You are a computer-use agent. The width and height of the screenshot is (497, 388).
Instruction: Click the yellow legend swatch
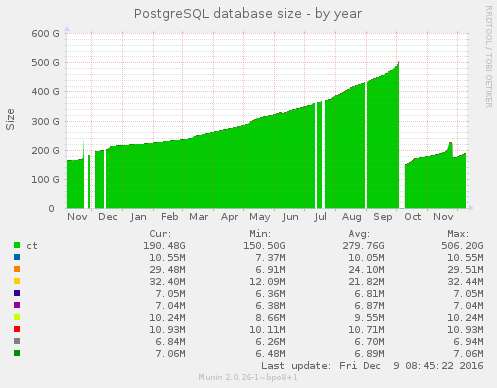17,281
